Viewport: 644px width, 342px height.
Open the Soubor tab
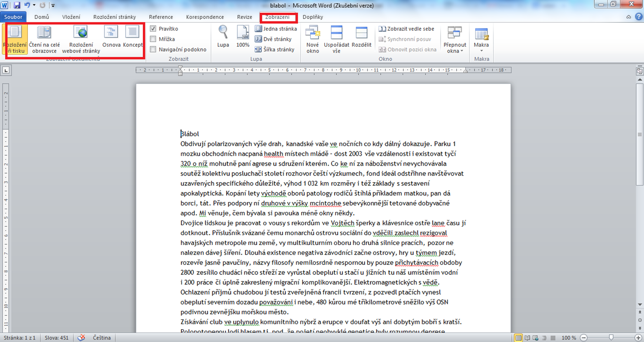pyautogui.click(x=13, y=17)
